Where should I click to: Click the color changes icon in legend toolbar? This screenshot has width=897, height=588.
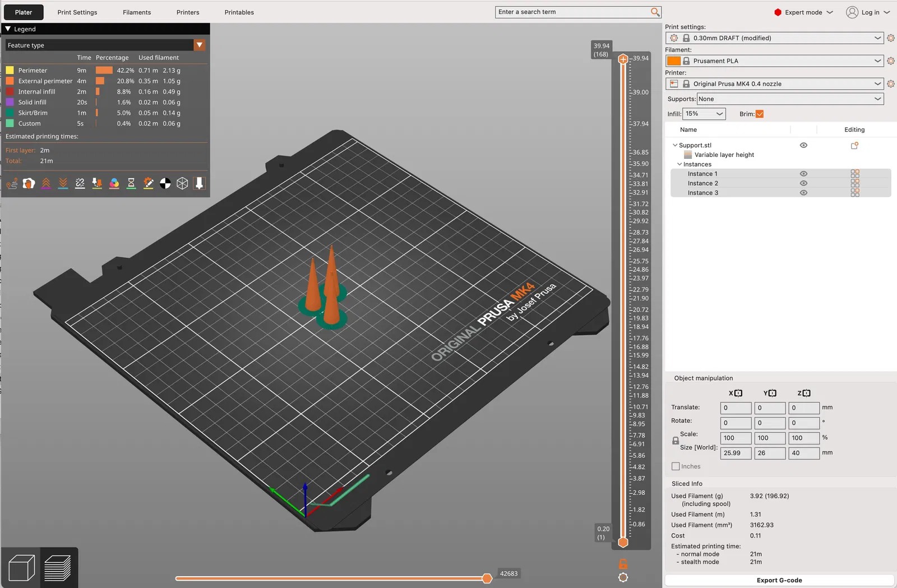pyautogui.click(x=114, y=183)
